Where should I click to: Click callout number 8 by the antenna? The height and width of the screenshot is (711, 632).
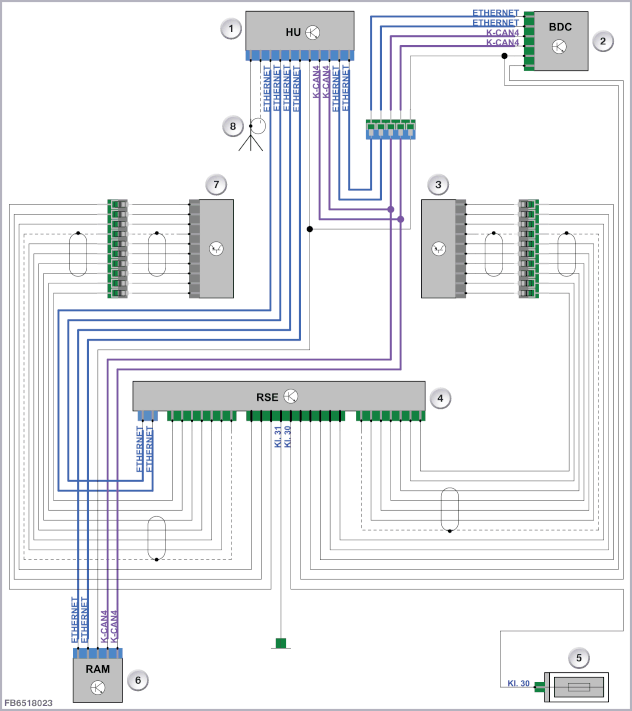(233, 126)
